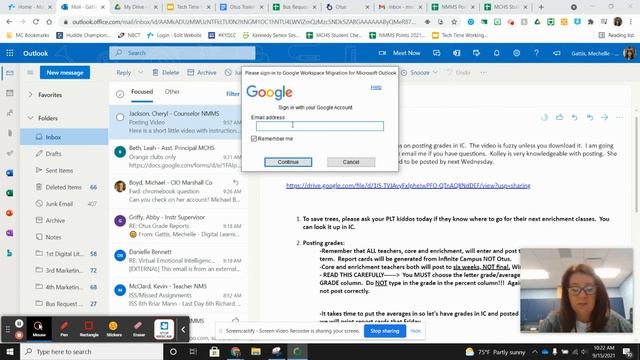
Task: Select the Screencastify Pen tool
Action: pos(64,329)
